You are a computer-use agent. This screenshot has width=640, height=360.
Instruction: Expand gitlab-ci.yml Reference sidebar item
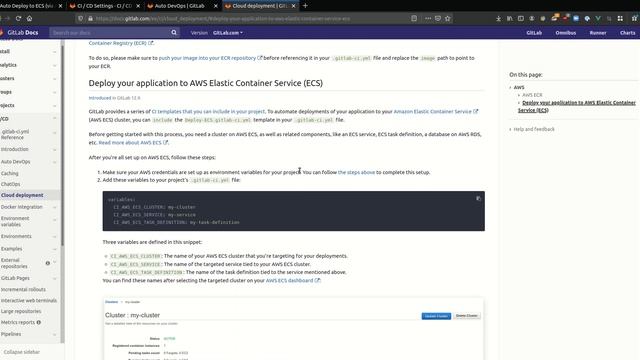point(55,133)
